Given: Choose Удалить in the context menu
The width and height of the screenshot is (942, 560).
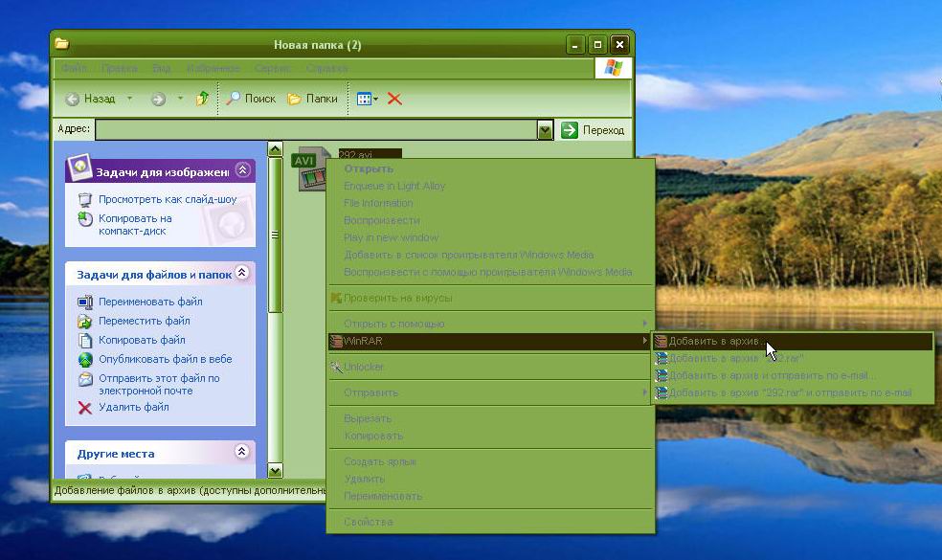Looking at the screenshot, I should [x=490, y=479].
